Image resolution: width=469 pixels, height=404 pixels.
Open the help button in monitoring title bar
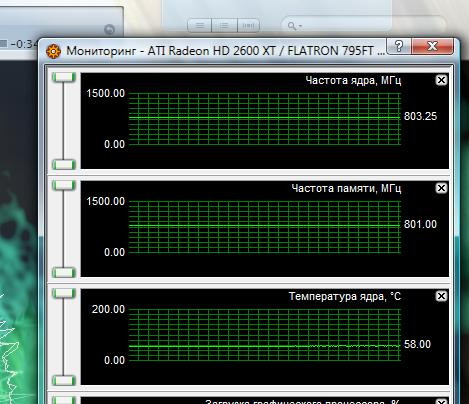tap(399, 46)
